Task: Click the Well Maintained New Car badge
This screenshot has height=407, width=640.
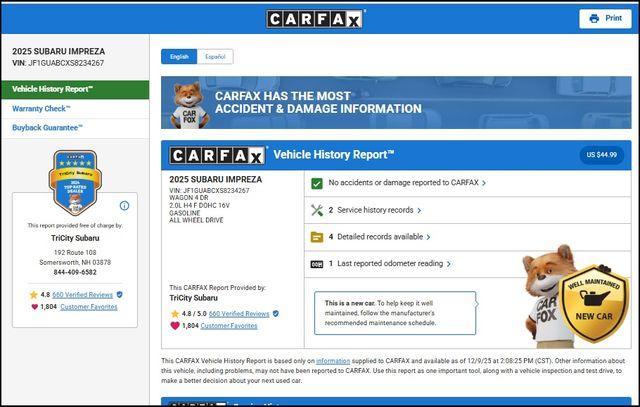Action: (x=594, y=304)
